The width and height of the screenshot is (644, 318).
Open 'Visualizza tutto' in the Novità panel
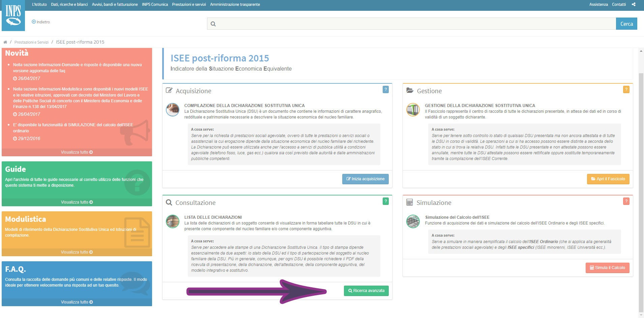(x=77, y=152)
